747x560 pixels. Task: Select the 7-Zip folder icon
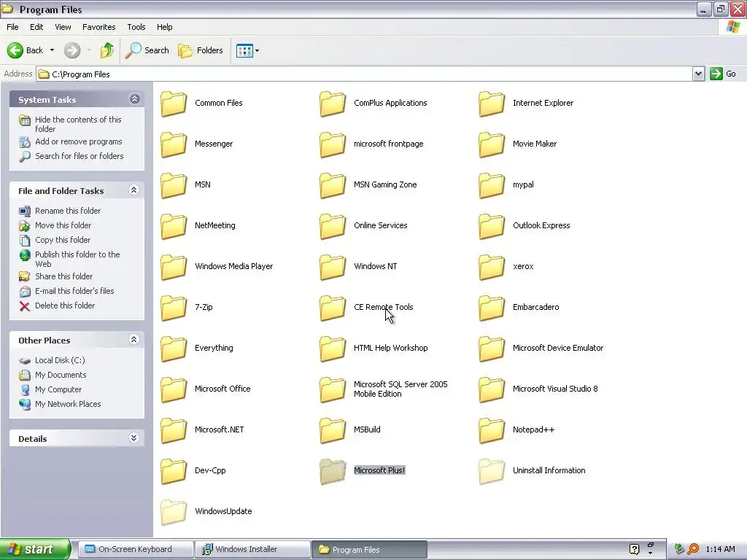(174, 308)
